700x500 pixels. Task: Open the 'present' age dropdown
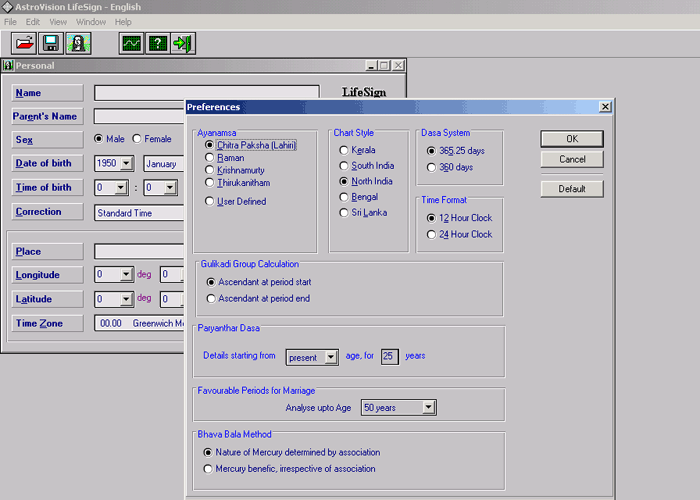click(x=331, y=357)
